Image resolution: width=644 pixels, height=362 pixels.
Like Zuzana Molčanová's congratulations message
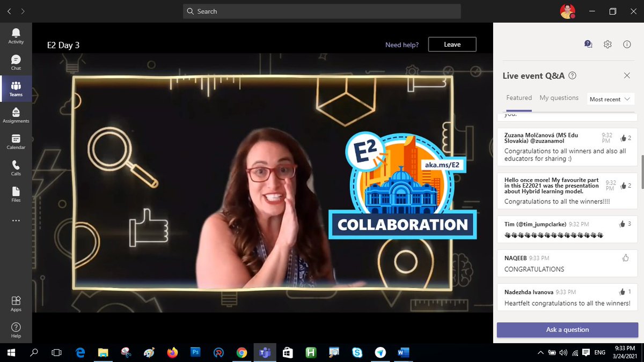click(x=622, y=138)
